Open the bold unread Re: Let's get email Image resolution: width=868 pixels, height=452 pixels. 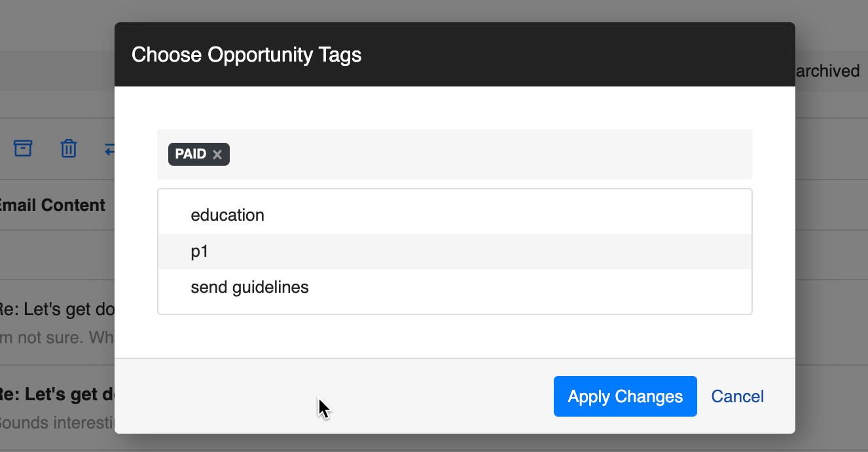[x=58, y=395]
